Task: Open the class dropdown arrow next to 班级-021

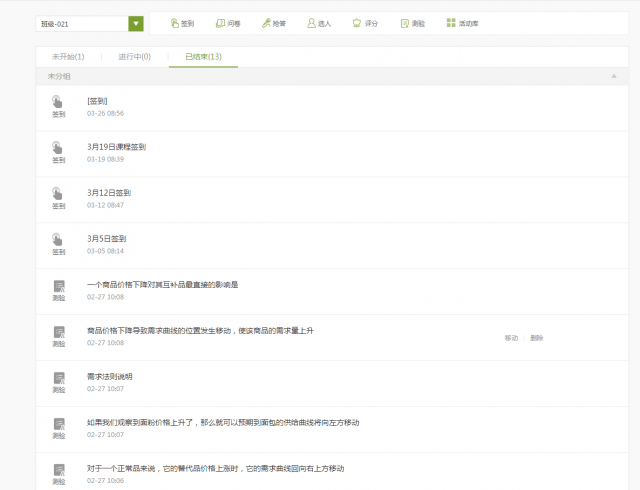Action: [136, 23]
